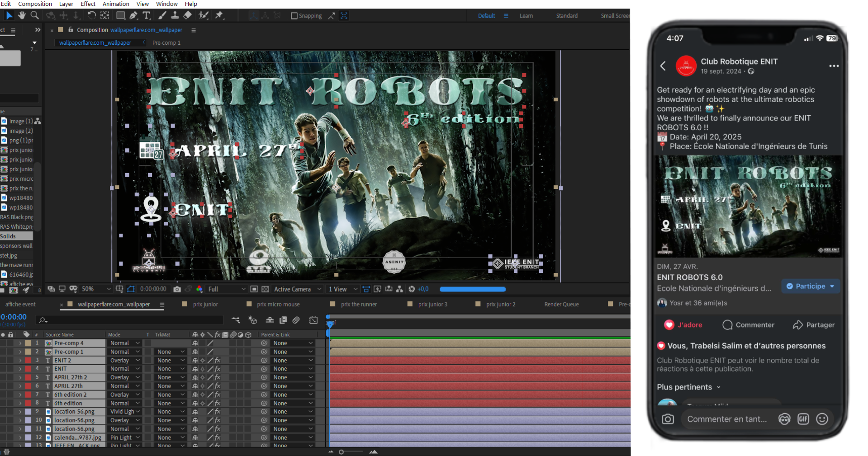Tap the comment input field on phone
Screen dimensions: 868x456
click(727, 419)
